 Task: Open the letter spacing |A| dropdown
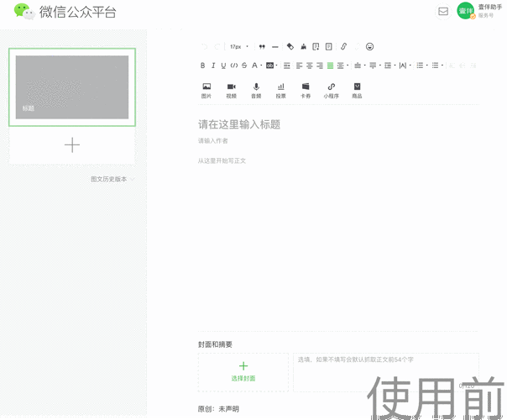pos(405,66)
